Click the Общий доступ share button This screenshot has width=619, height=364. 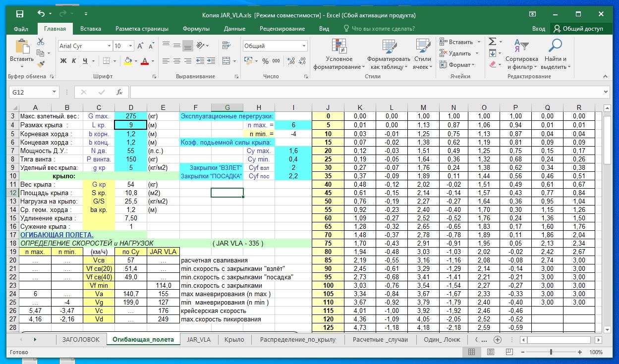(579, 29)
